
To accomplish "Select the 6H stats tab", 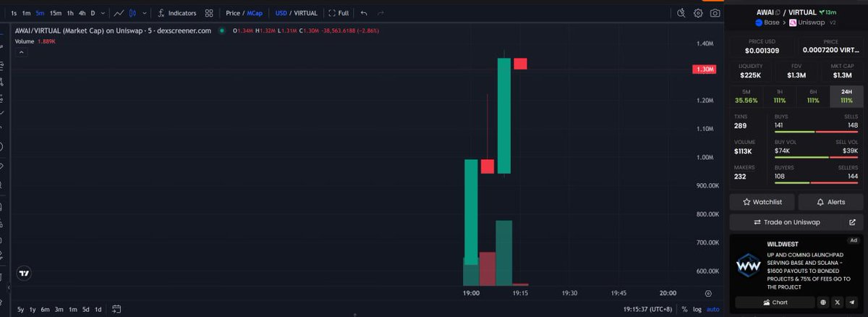I will tap(813, 96).
